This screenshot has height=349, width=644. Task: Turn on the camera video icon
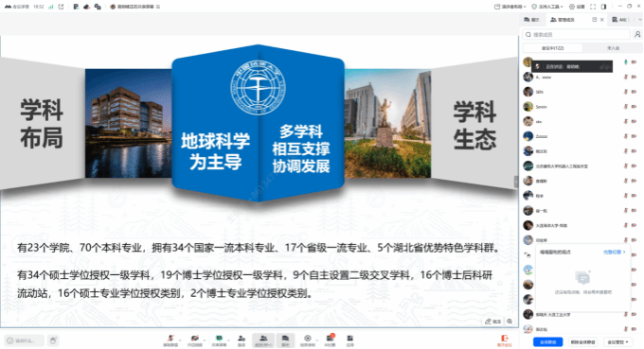[x=195, y=340]
